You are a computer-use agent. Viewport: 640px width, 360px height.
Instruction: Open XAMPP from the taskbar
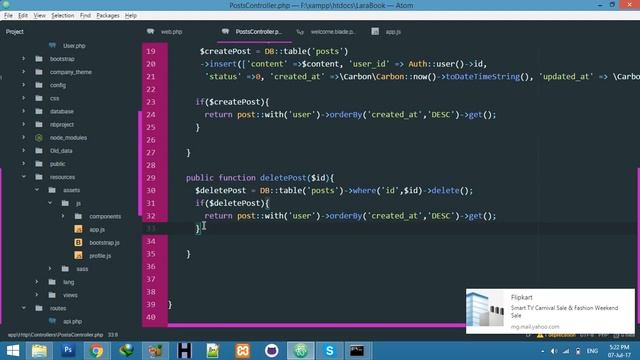[242, 351]
